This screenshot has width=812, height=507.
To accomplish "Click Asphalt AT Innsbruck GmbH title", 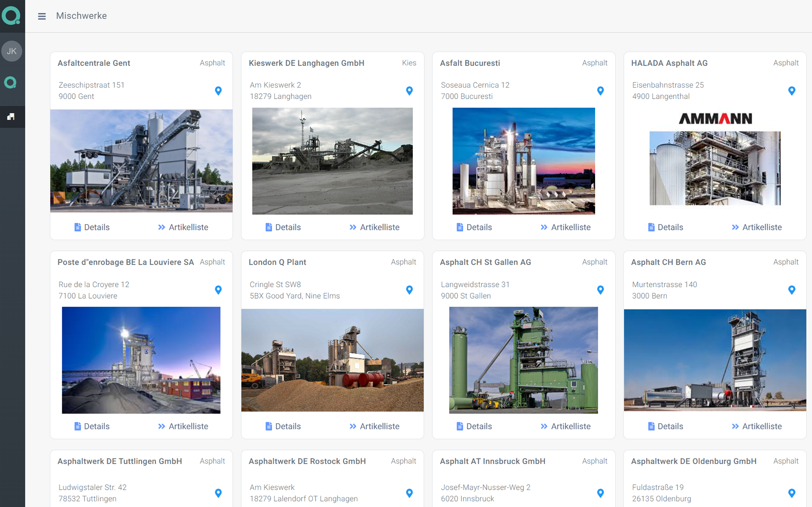I will pos(493,461).
